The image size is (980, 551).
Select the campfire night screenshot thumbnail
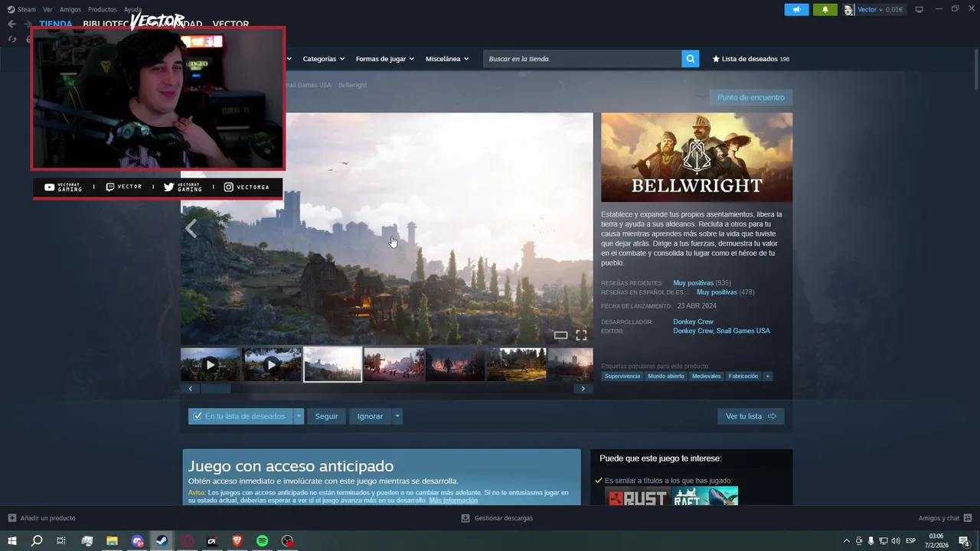[456, 365]
